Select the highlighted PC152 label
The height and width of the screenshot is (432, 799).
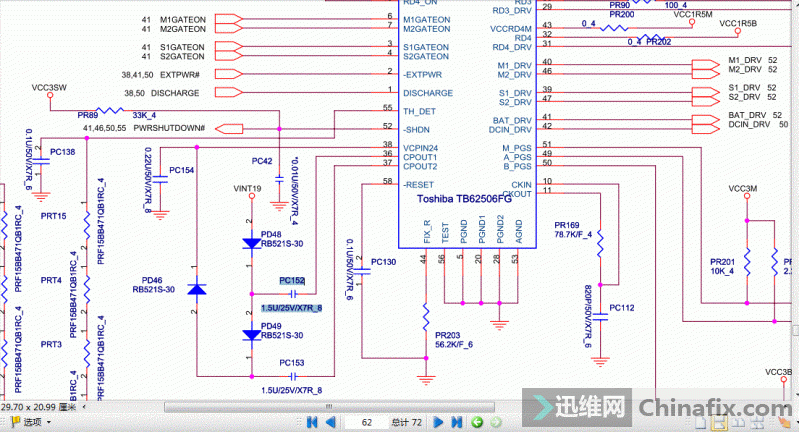292,280
